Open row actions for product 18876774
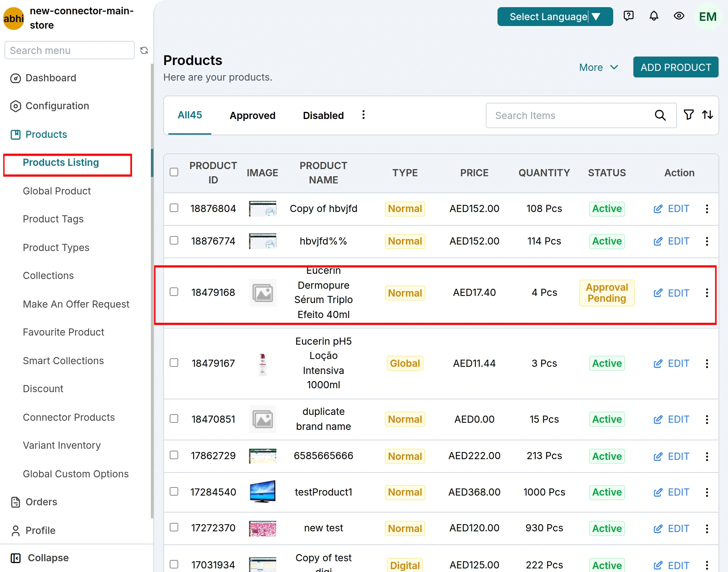This screenshot has width=728, height=572. 707,241
